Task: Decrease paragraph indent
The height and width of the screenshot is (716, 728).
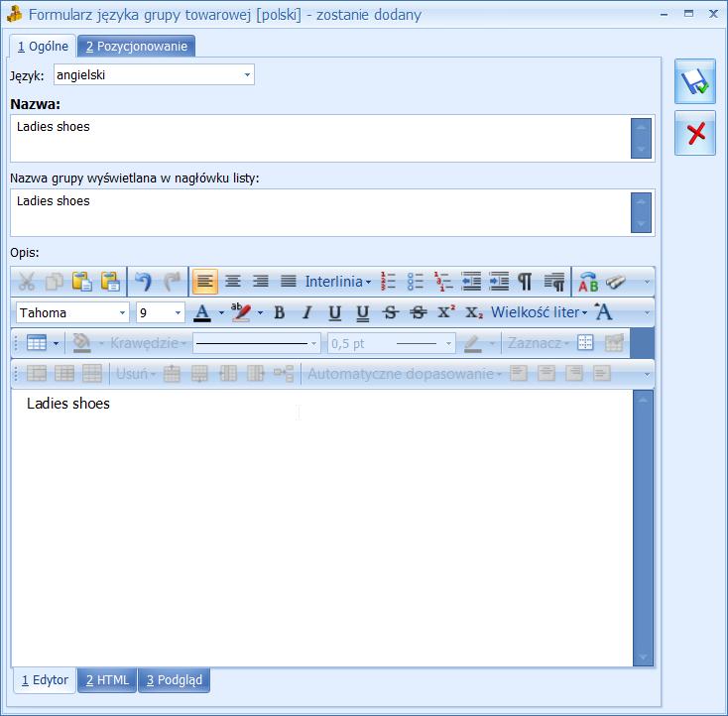Action: pos(471,282)
